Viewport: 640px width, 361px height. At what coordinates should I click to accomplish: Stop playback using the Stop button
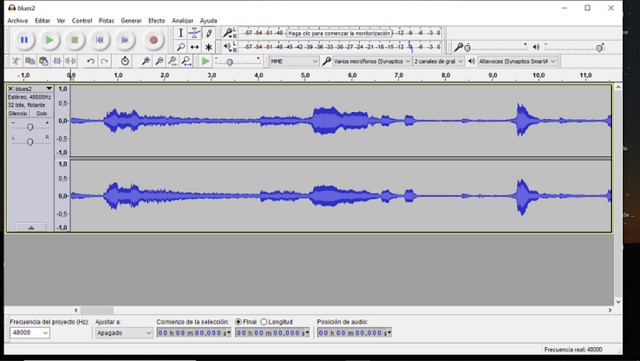coord(75,40)
